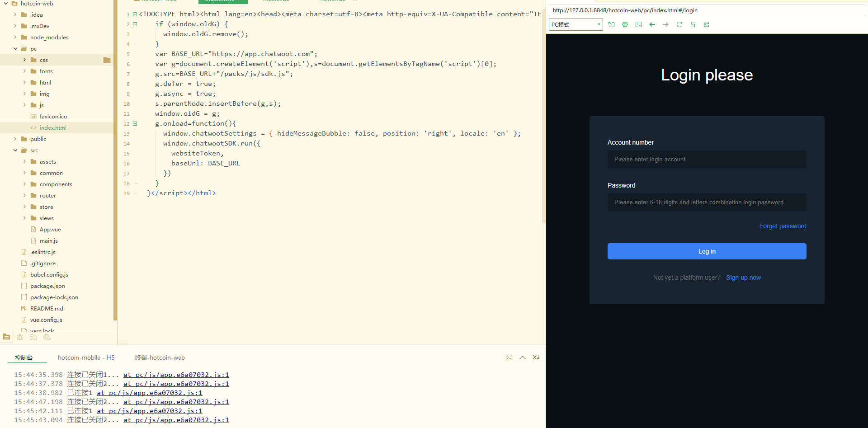The image size is (868, 428).
Task: Click the Account number input field
Action: point(707,159)
